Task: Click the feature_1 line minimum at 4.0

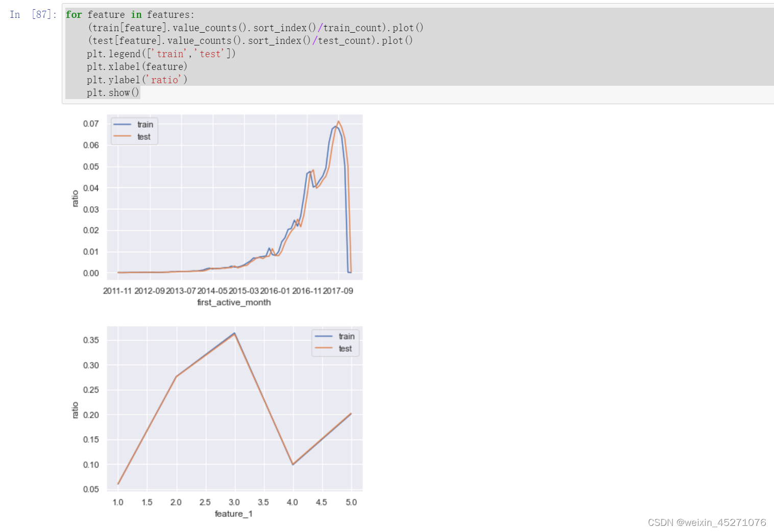Action: 293,465
